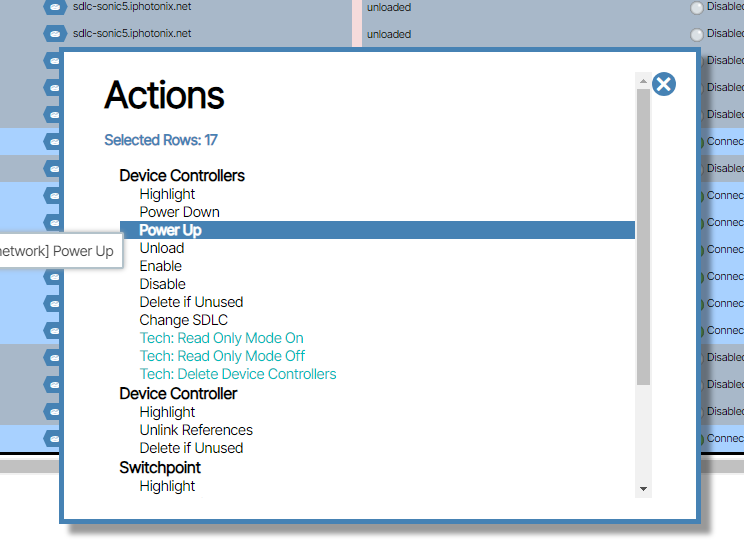Select the Disabled radio button in the second row
The height and width of the screenshot is (548, 744).
(x=697, y=33)
